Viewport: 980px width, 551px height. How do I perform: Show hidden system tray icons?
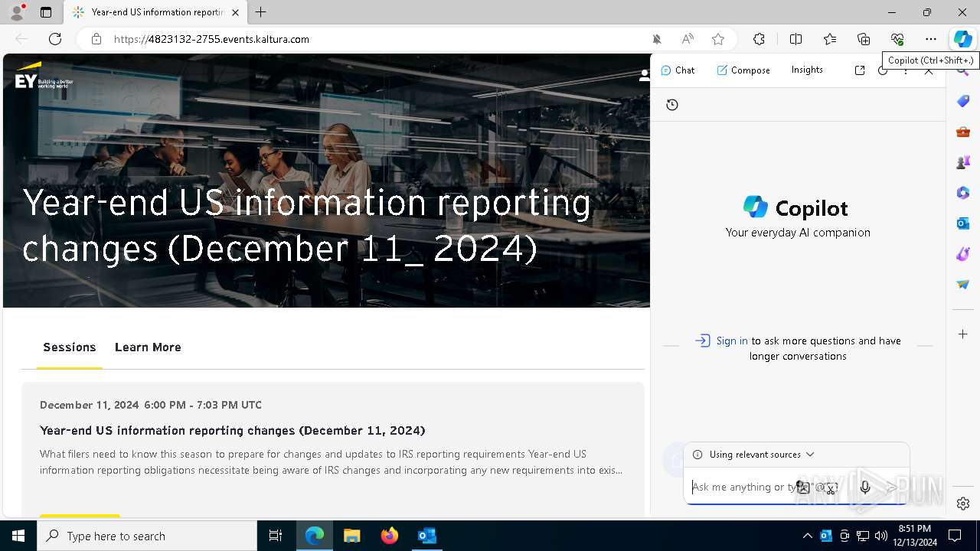[x=807, y=536]
